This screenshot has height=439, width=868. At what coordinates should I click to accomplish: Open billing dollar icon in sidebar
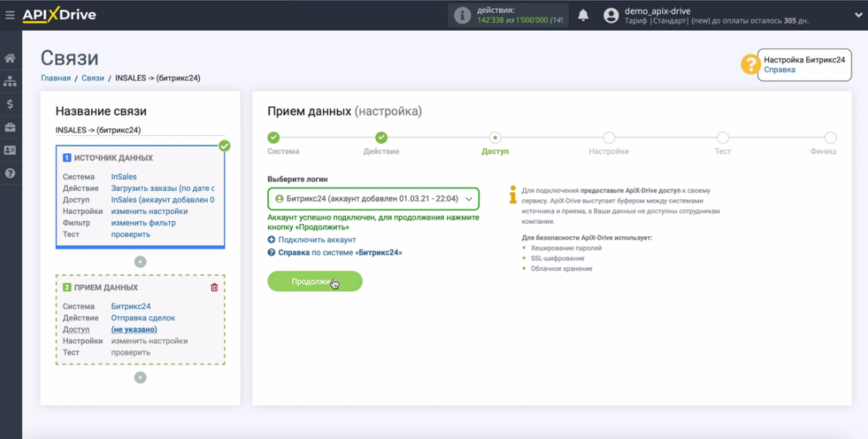pyautogui.click(x=10, y=104)
